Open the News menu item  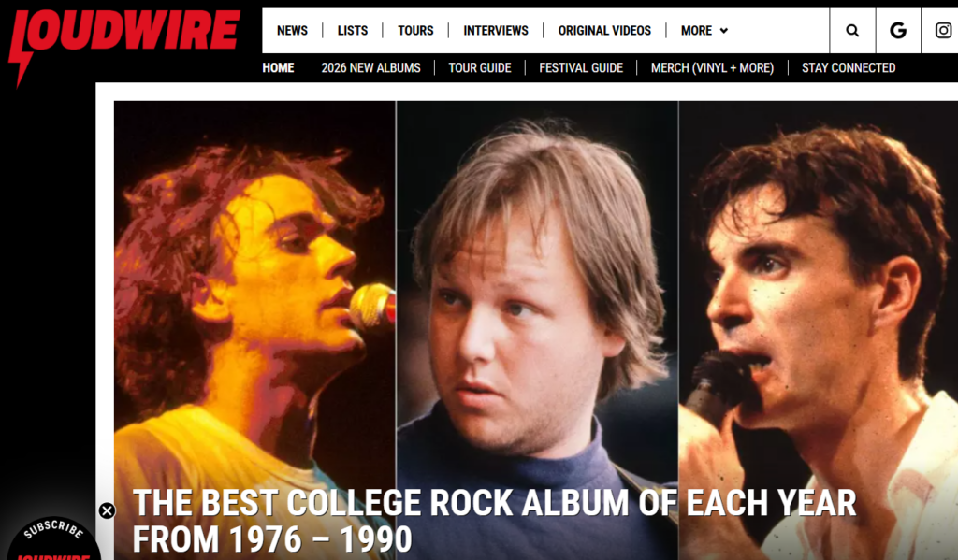click(292, 31)
